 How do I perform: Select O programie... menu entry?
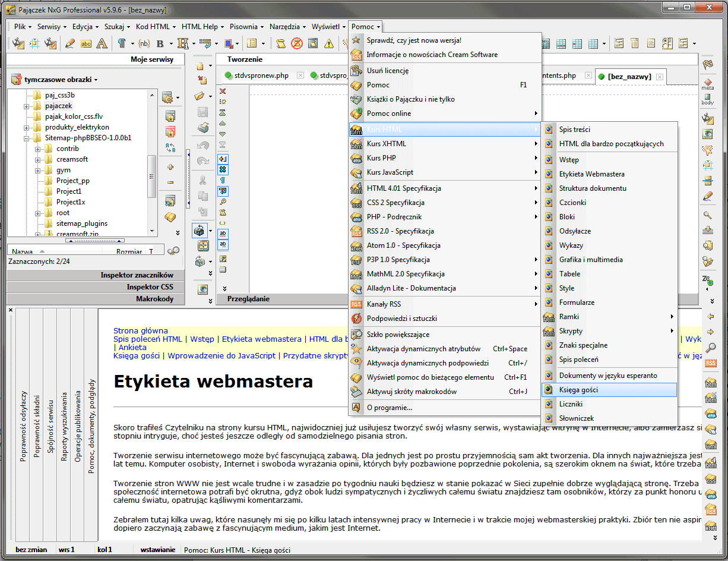point(445,408)
